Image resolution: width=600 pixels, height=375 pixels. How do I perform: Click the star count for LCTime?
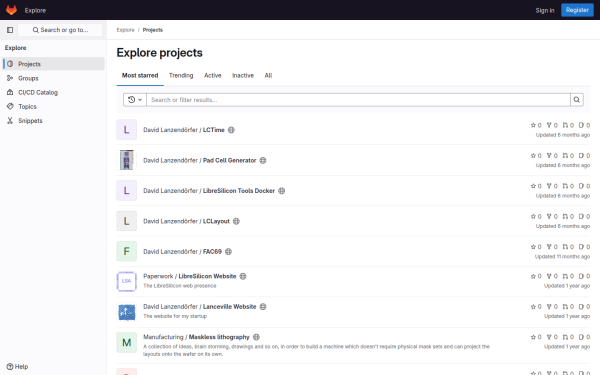tap(536, 125)
